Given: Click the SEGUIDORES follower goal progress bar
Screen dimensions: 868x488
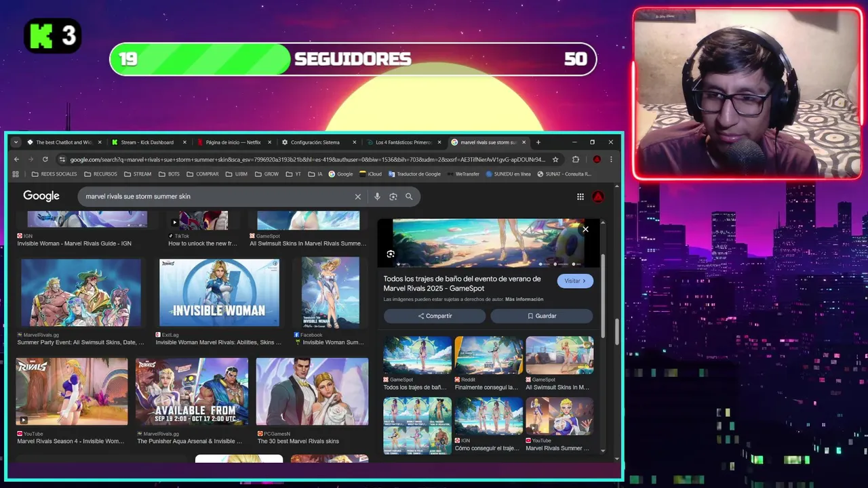Looking at the screenshot, I should point(353,59).
